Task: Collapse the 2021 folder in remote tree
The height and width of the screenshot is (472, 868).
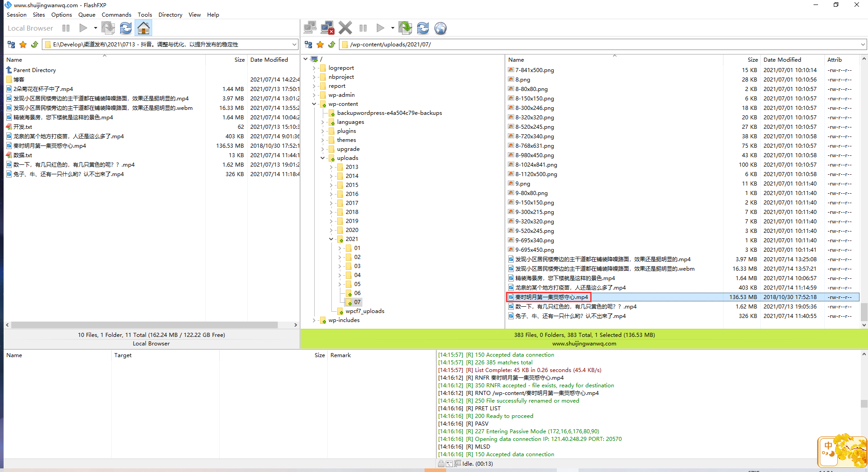Action: (331, 239)
